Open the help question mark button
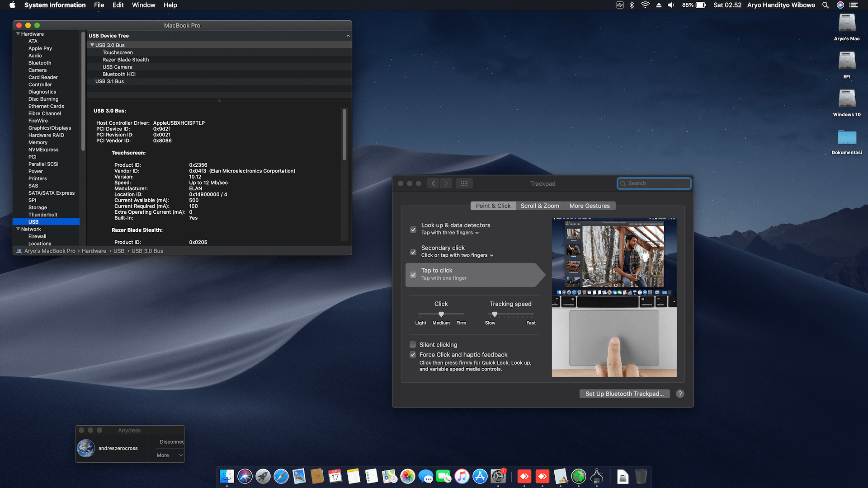Screen dimensions: 868x488 pos(680,394)
